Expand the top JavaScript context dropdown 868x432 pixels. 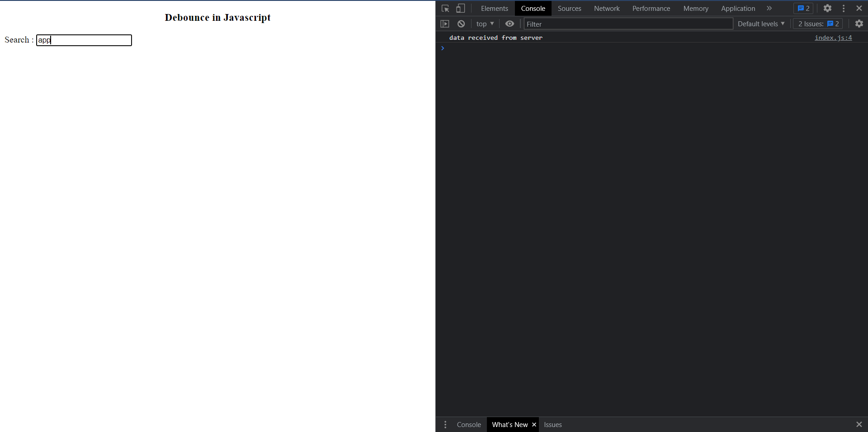(485, 24)
